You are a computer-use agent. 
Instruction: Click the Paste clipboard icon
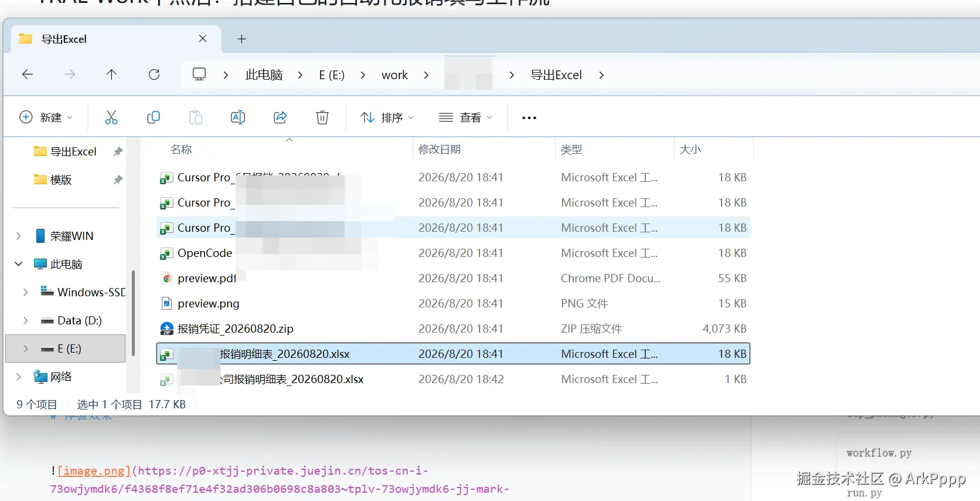coord(196,117)
